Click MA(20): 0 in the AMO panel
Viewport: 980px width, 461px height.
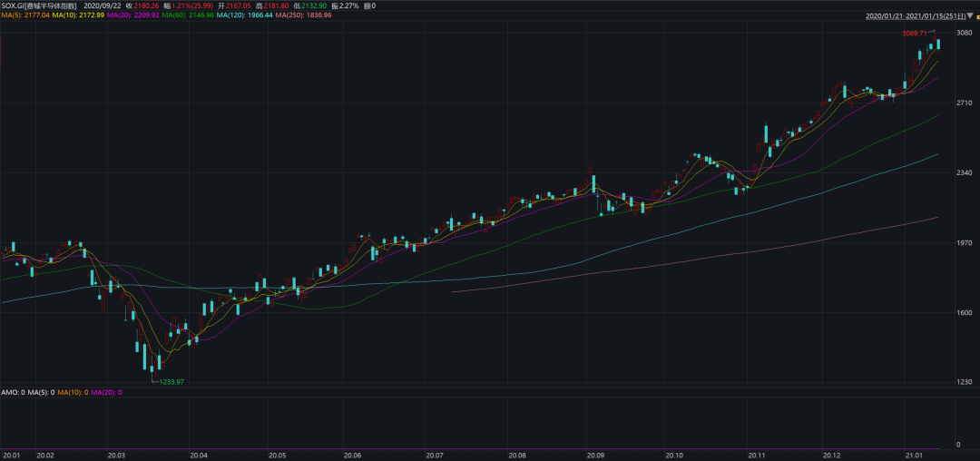tap(107, 392)
